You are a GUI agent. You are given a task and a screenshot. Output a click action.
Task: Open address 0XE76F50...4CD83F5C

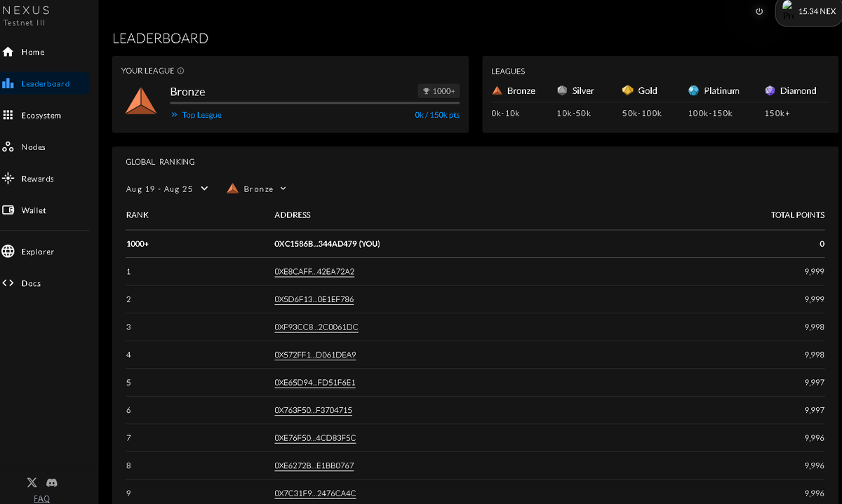pyautogui.click(x=315, y=438)
